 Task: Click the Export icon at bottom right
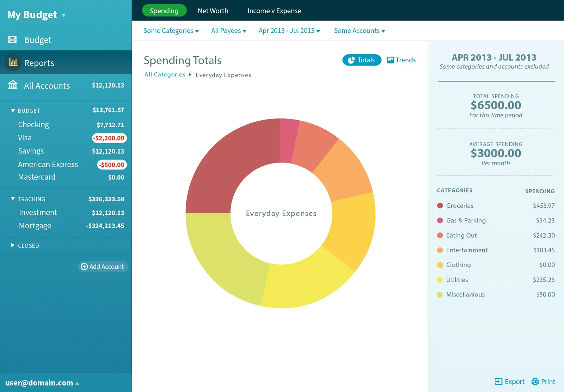(x=498, y=381)
